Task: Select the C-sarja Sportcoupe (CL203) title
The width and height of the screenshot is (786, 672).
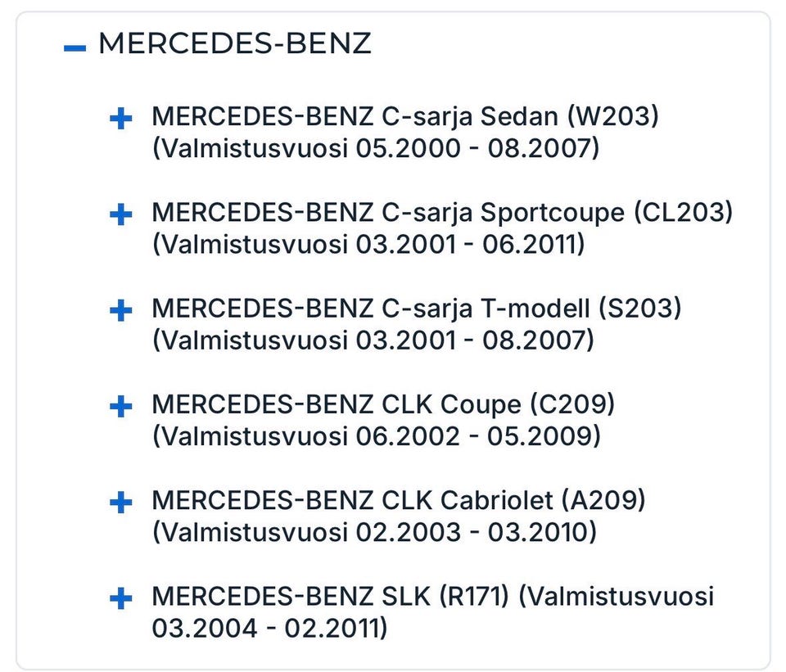Action: (441, 213)
